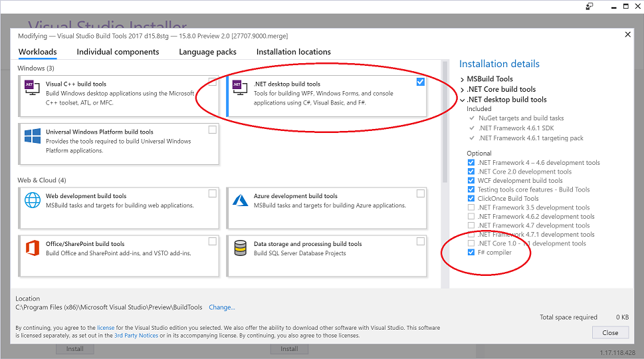The height and width of the screenshot is (359, 644).
Task: Click the Web development globe icon
Action: pos(33,200)
